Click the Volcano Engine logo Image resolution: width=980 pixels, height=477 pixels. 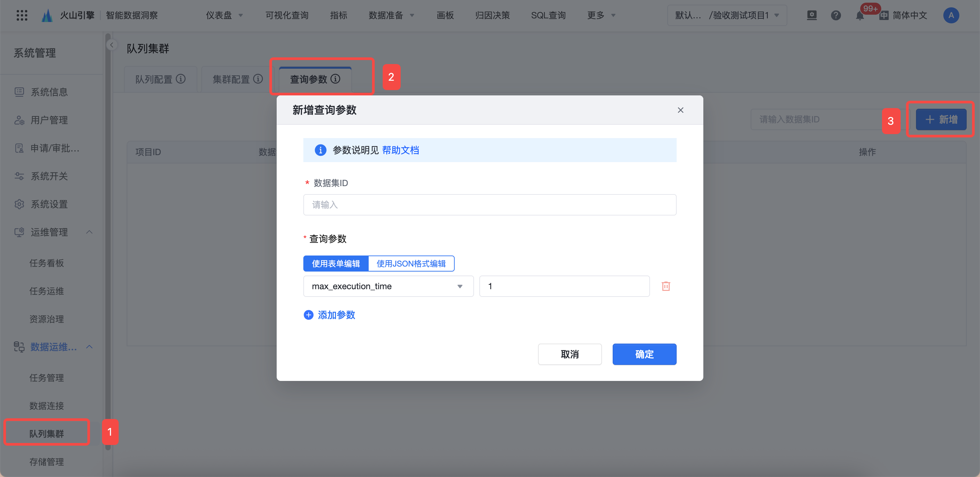tap(47, 15)
